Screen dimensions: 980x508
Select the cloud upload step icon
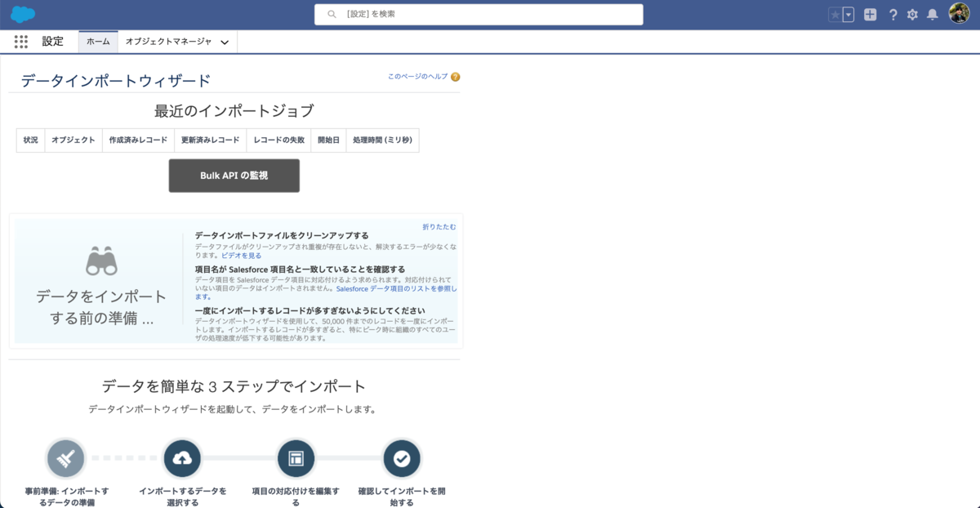[x=182, y=458]
